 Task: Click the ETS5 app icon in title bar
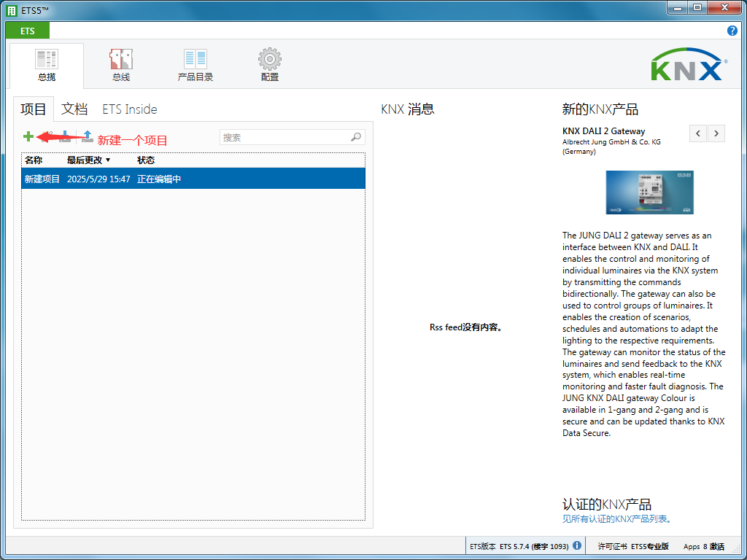coord(12,10)
